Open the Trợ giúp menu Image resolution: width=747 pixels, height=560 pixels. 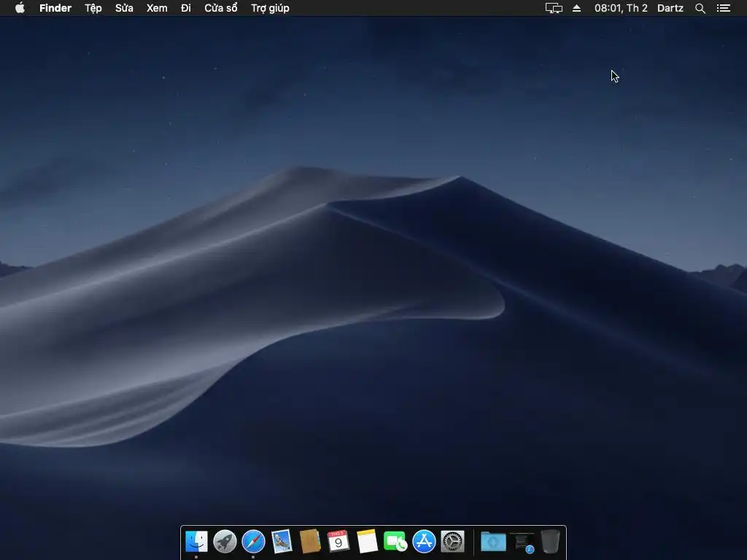(x=270, y=8)
